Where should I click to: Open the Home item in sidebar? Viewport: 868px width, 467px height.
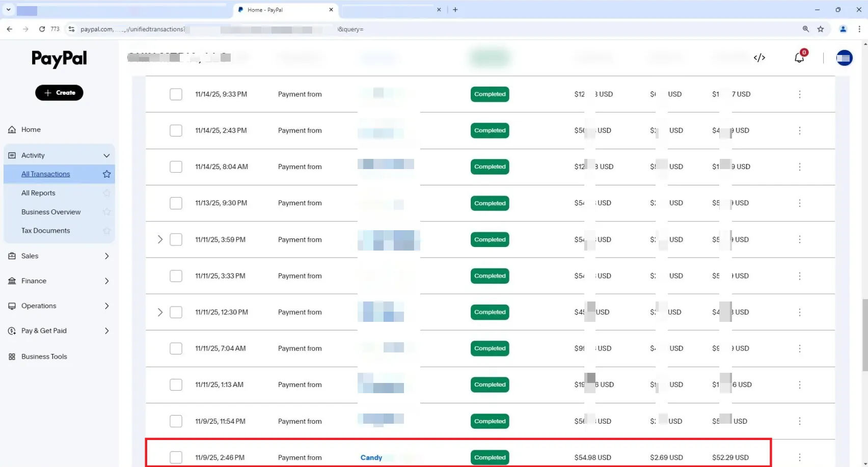coord(31,130)
